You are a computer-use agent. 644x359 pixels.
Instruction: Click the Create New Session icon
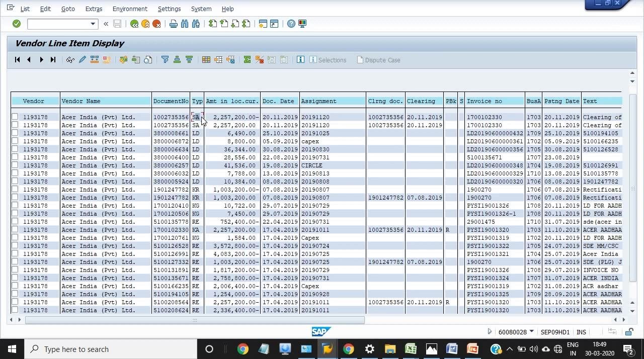coord(263,24)
